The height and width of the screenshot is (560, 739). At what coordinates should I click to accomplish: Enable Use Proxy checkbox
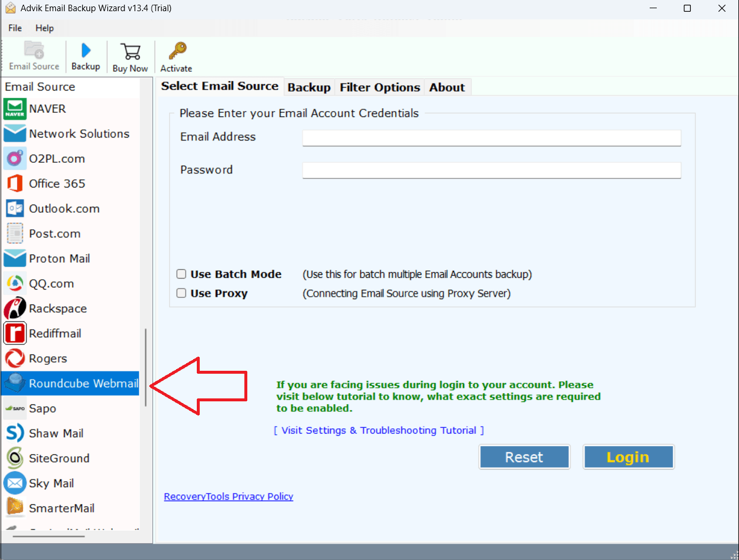[x=182, y=293]
